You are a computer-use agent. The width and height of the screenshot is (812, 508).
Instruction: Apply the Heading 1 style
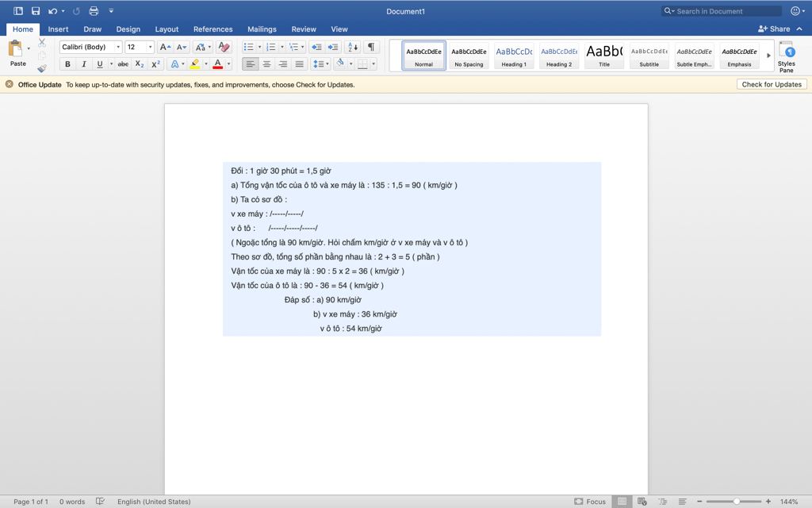point(514,56)
